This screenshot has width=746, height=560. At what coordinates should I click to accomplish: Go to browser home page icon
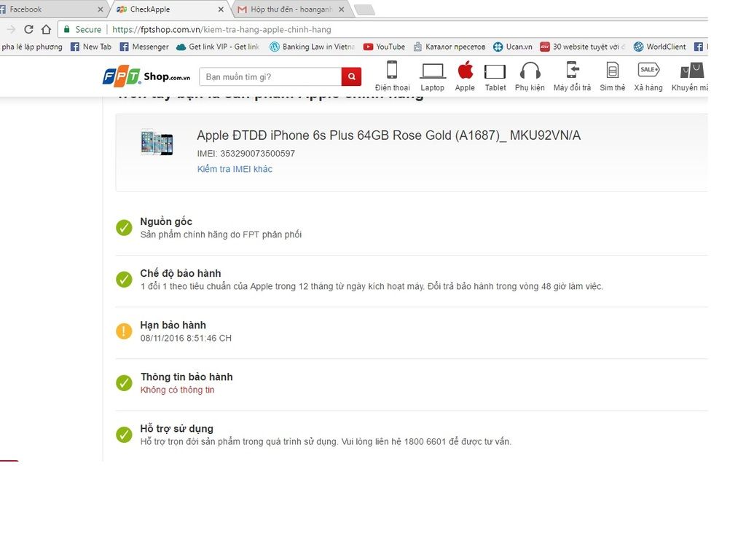click(46, 29)
